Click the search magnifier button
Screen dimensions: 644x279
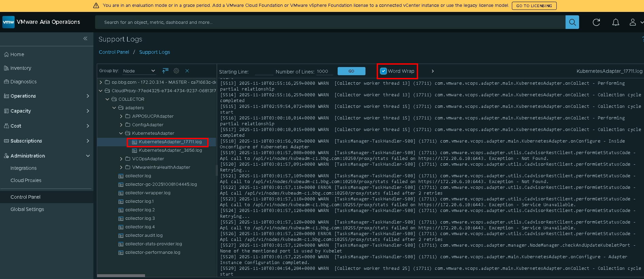[572, 22]
